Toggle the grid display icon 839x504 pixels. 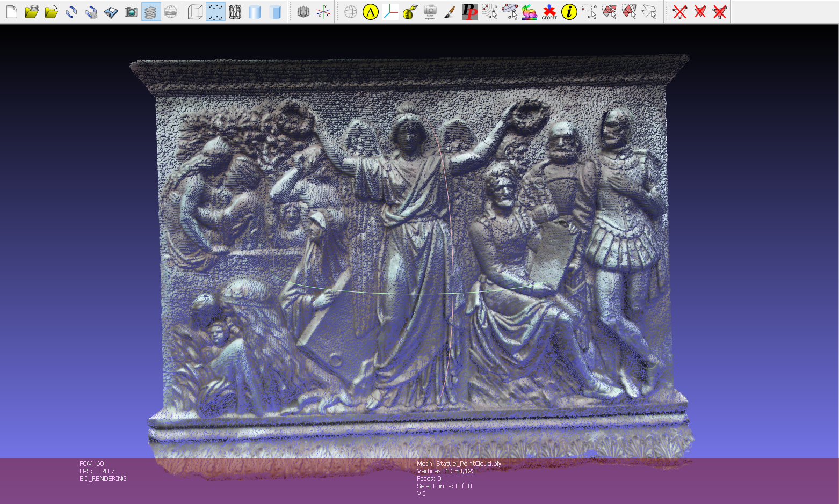coord(303,12)
